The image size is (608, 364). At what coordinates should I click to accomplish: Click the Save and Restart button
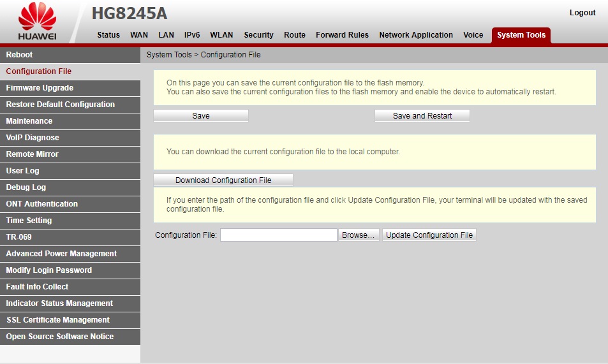[x=422, y=116]
